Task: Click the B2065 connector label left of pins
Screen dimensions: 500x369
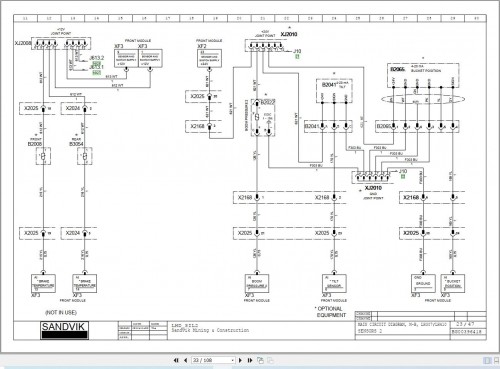Action: coord(384,126)
